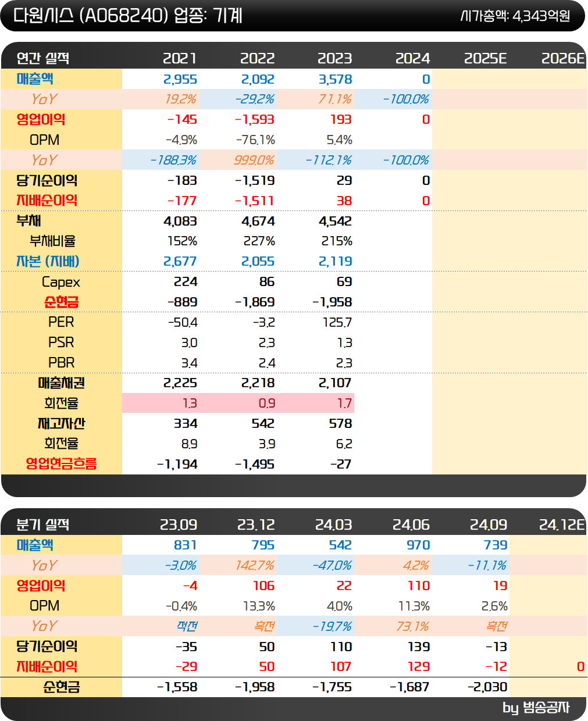Select the sales YoY cell 71.1%
This screenshot has width=588, height=721.
click(335, 99)
